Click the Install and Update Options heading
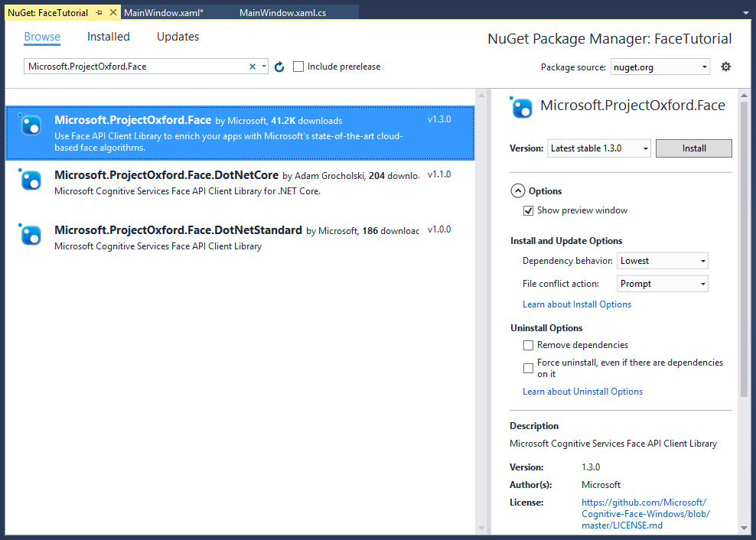The width and height of the screenshot is (756, 540). [566, 241]
